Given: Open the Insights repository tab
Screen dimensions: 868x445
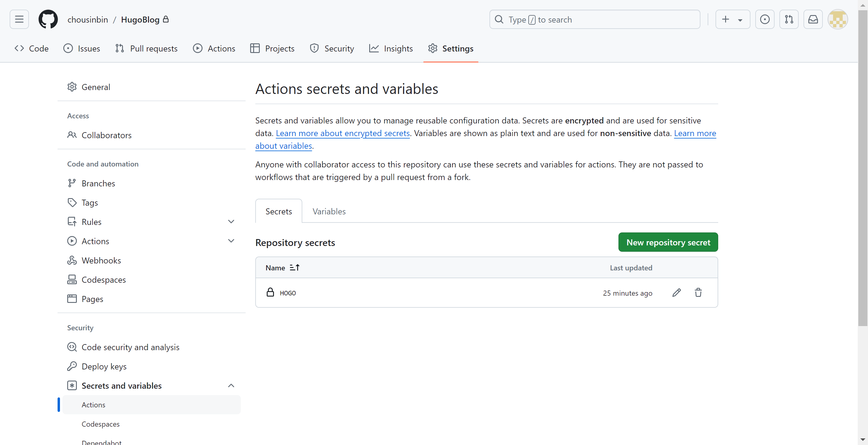Looking at the screenshot, I should 391,48.
